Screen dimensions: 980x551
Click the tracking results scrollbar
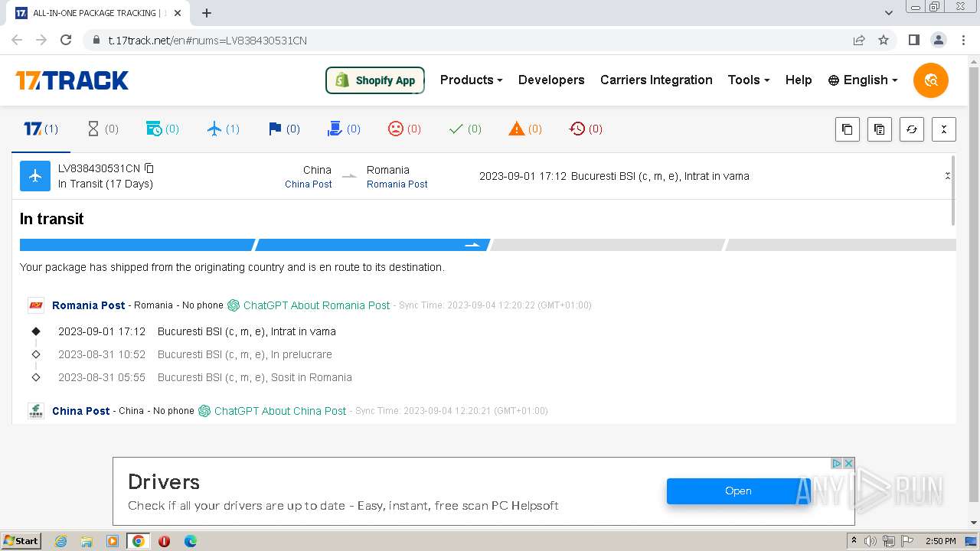tap(953, 191)
